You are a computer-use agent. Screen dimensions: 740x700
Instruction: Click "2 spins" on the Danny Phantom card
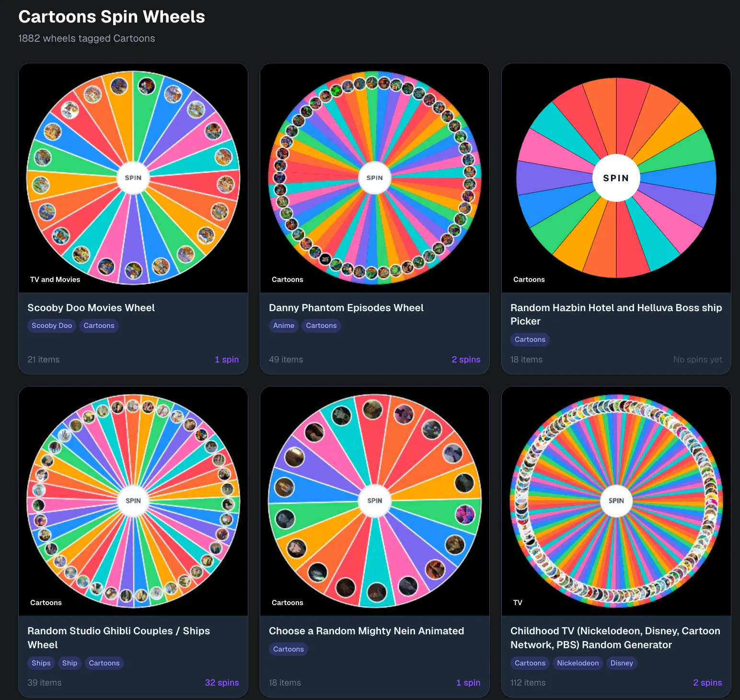click(466, 360)
